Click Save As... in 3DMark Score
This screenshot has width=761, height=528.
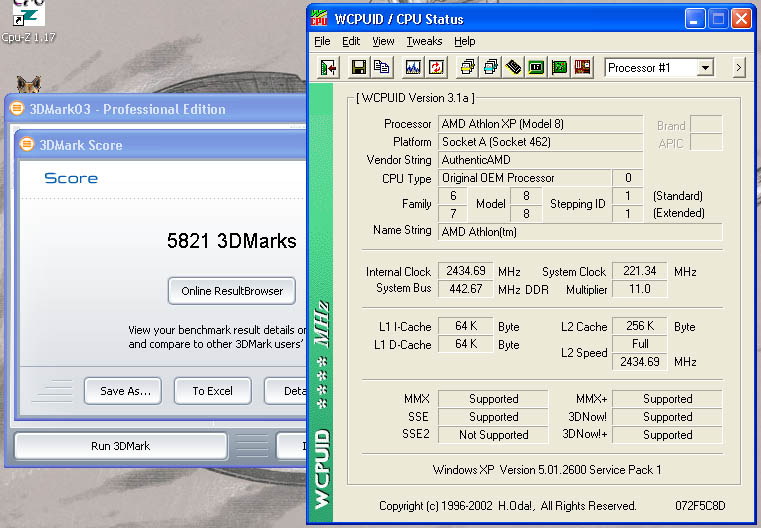pos(123,391)
